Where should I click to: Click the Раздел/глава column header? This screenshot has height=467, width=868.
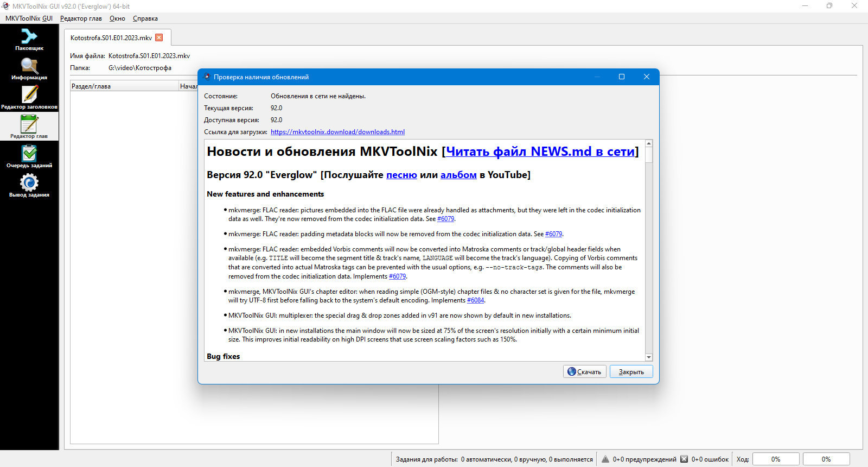click(x=125, y=86)
